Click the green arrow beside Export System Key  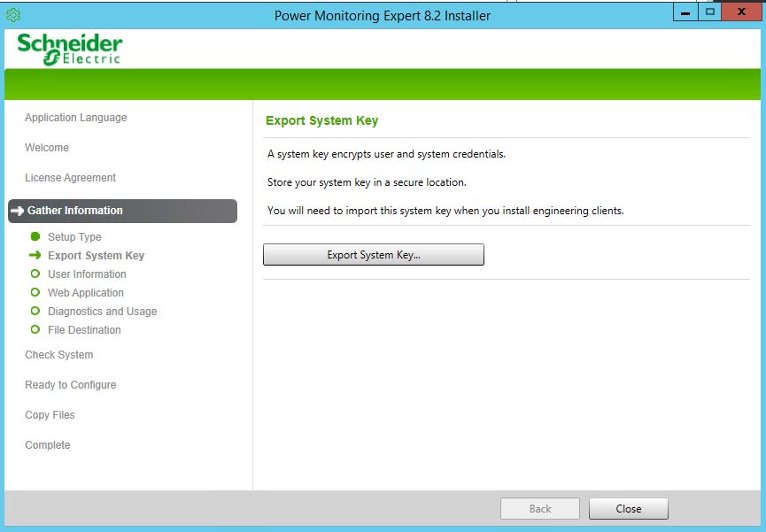(x=35, y=256)
